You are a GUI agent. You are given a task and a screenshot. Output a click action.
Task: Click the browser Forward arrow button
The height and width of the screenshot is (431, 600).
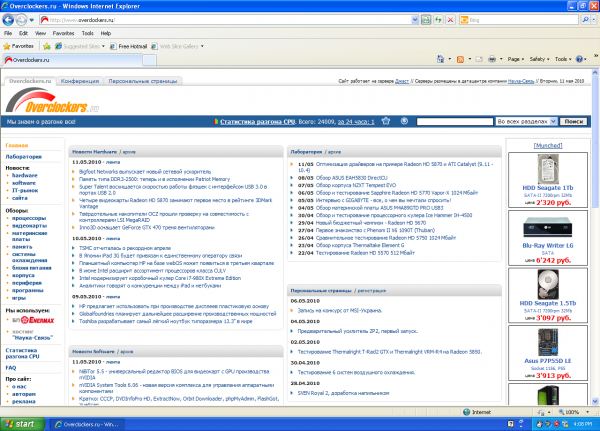point(21,20)
